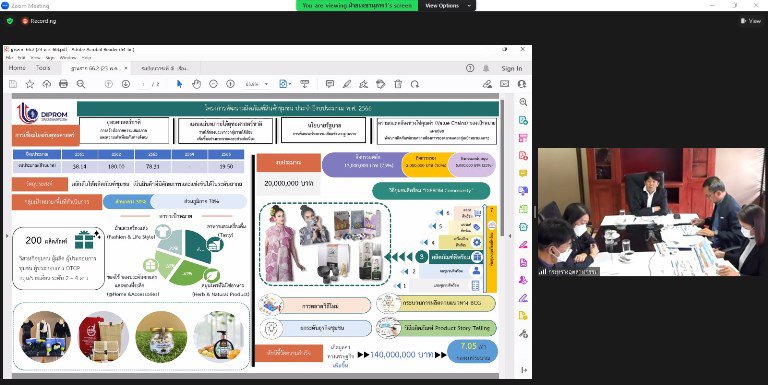Open green Export PDF tool in right pane

523,120
